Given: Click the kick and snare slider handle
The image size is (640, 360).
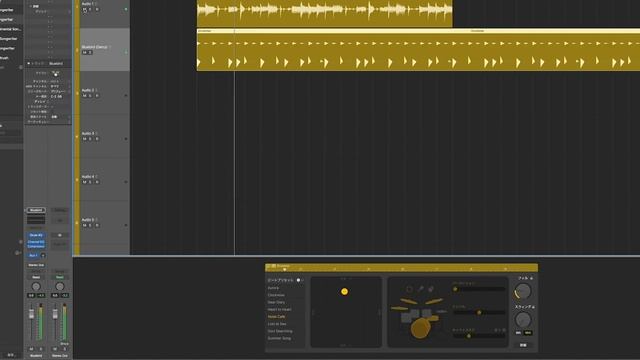Looking at the screenshot, I should [469, 336].
